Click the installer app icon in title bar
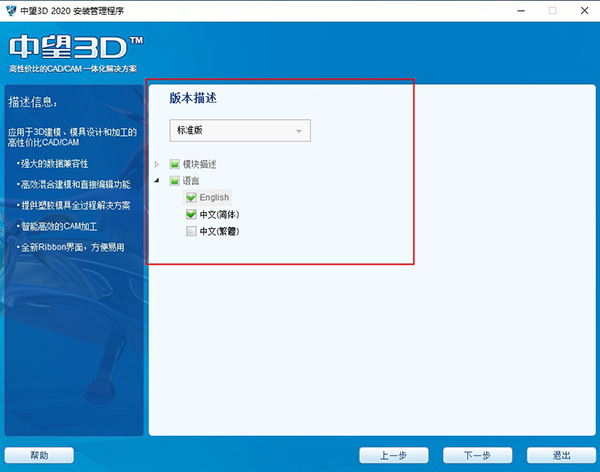 coord(11,10)
